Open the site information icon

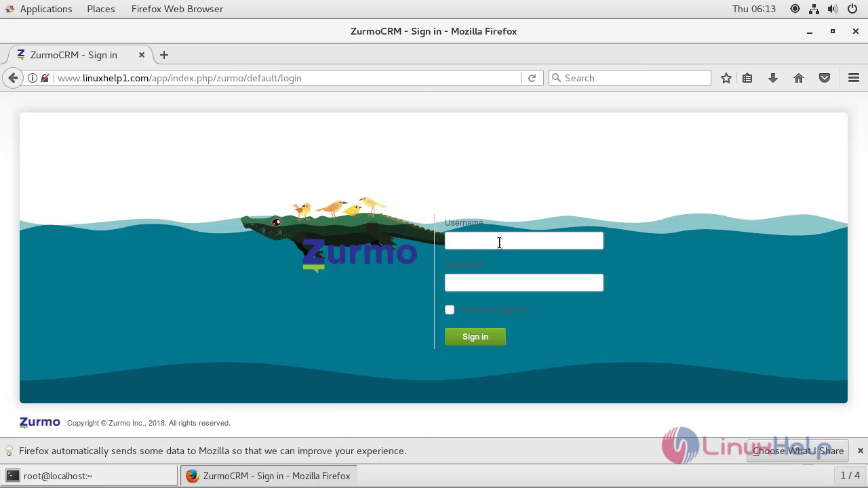tap(32, 78)
